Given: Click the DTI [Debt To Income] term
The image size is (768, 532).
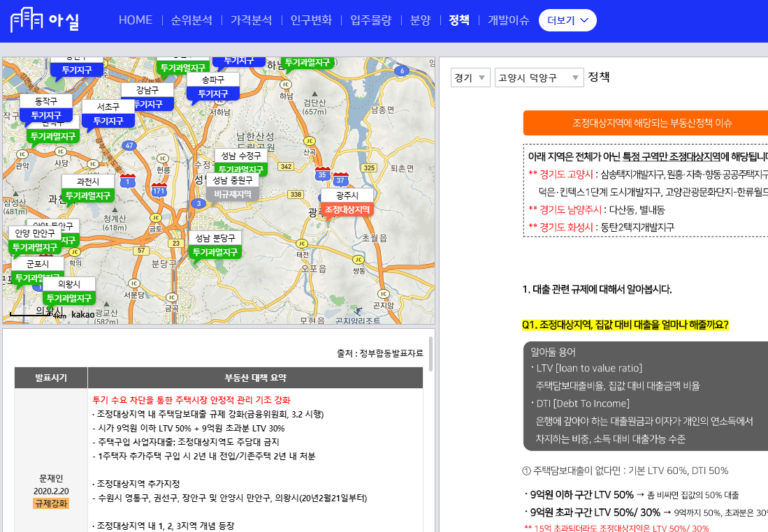Looking at the screenshot, I should point(583,404).
